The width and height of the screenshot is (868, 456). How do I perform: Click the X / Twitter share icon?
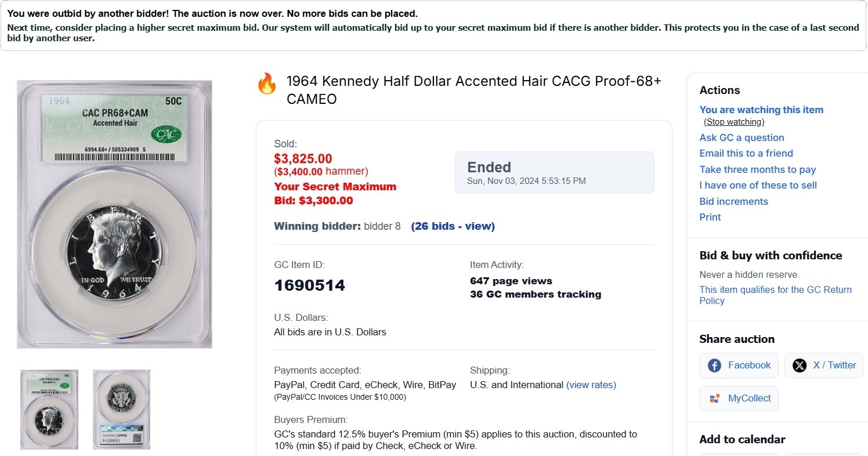pos(800,365)
